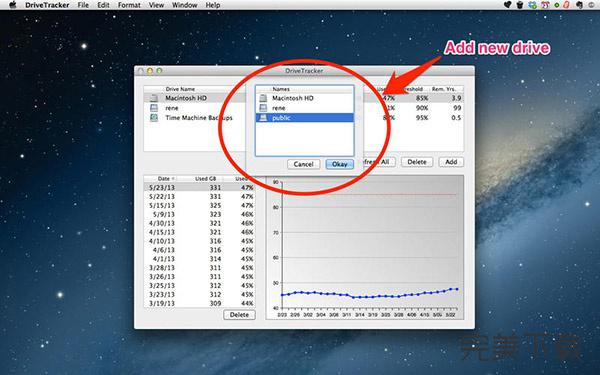Click the Used GB column header
The width and height of the screenshot is (600, 375).
(205, 179)
